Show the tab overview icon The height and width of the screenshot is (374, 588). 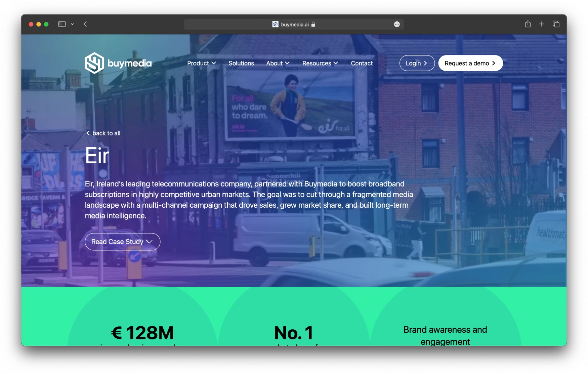tap(556, 24)
